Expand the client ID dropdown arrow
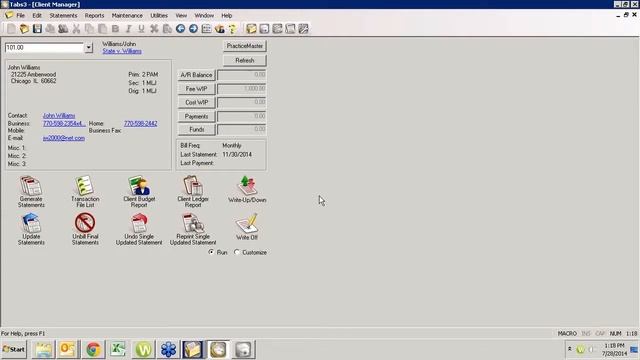 pos(89,48)
